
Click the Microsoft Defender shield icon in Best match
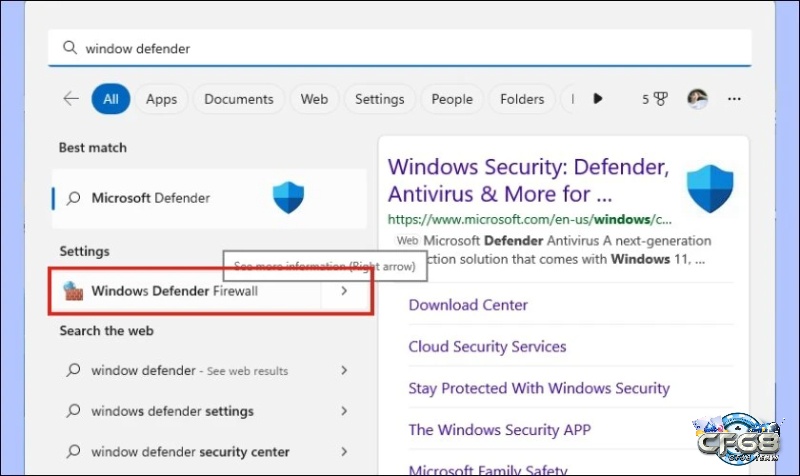click(288, 197)
